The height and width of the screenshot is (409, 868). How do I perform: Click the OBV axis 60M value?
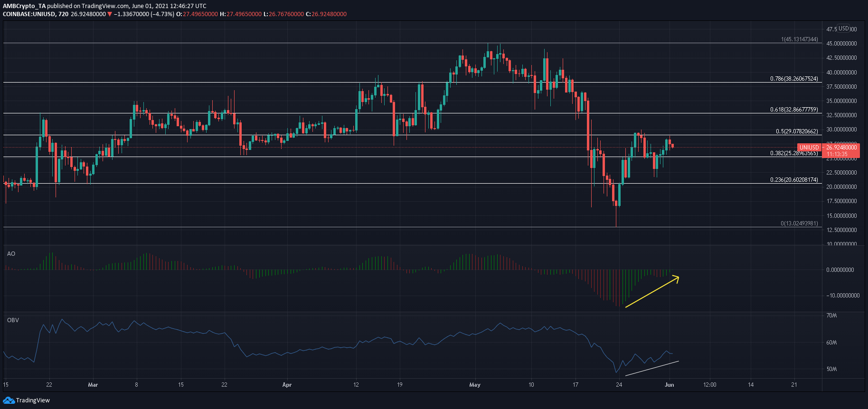[831, 343]
